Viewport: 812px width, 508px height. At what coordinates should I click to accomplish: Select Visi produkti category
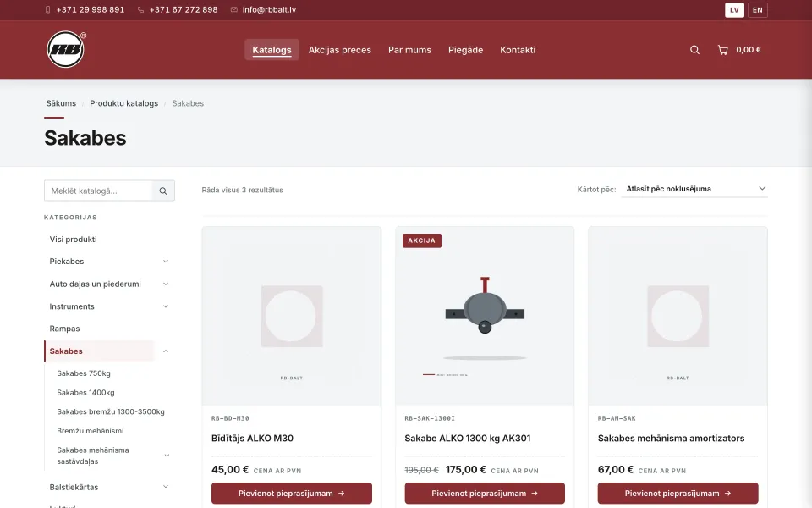coord(73,240)
